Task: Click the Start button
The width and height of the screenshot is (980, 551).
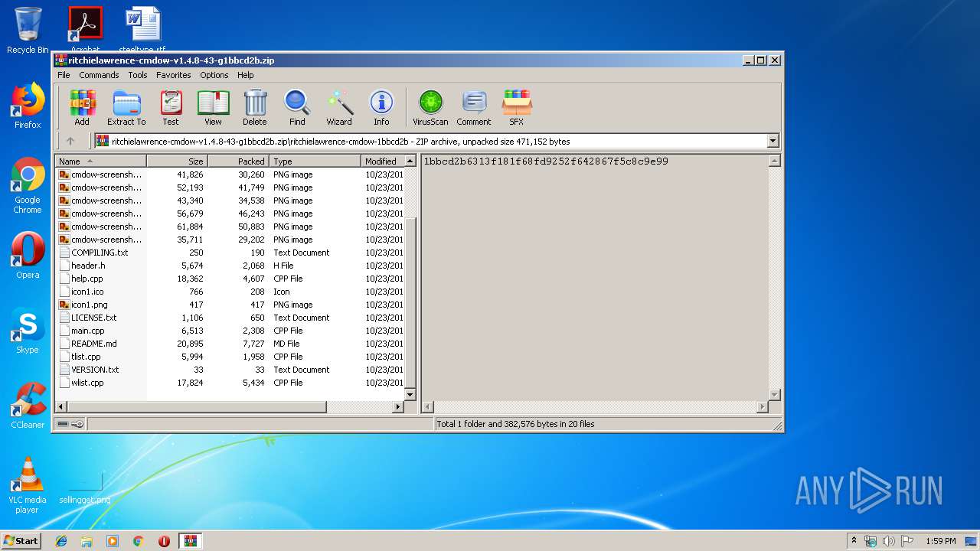Action: click(x=21, y=541)
